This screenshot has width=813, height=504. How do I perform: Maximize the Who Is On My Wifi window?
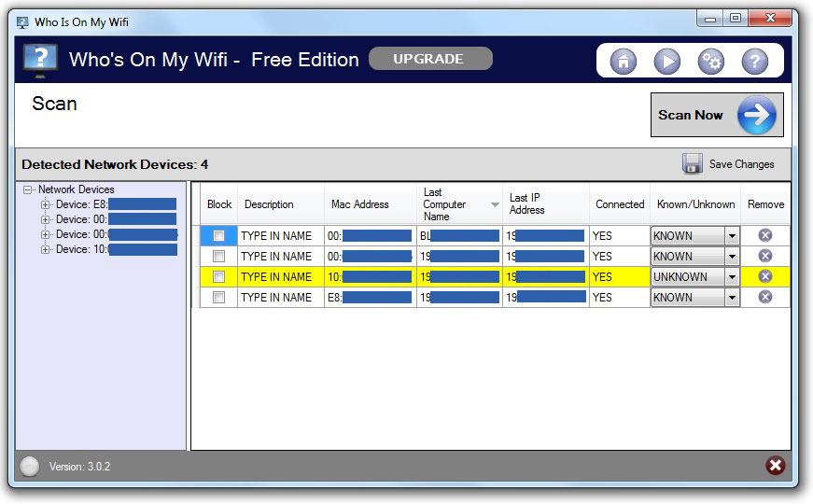pos(736,18)
